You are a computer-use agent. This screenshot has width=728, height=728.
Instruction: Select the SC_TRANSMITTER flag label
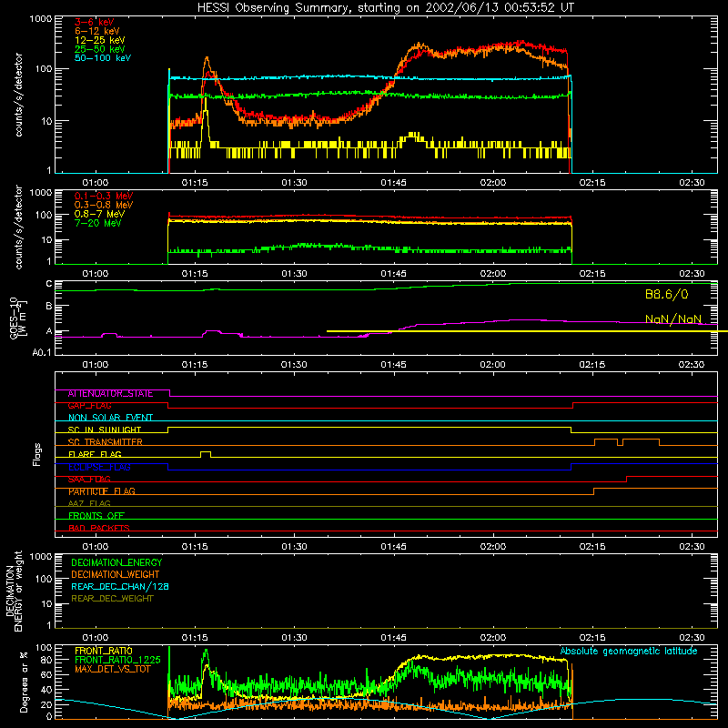click(x=105, y=442)
